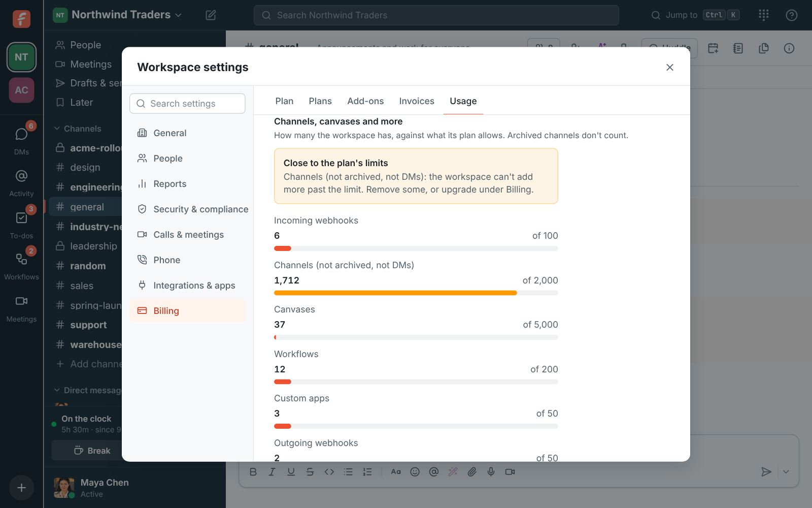Open the Jump to quick switcher
Viewport: 812px width, 508px height.
click(695, 15)
